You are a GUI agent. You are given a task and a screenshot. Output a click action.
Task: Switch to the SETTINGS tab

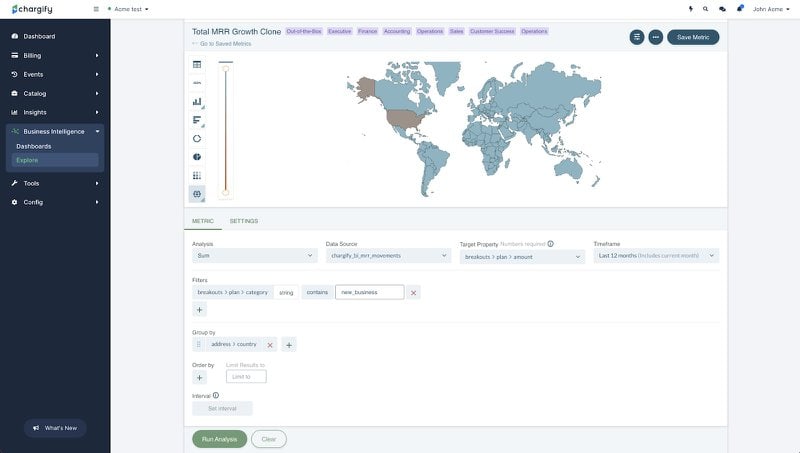[x=244, y=221]
